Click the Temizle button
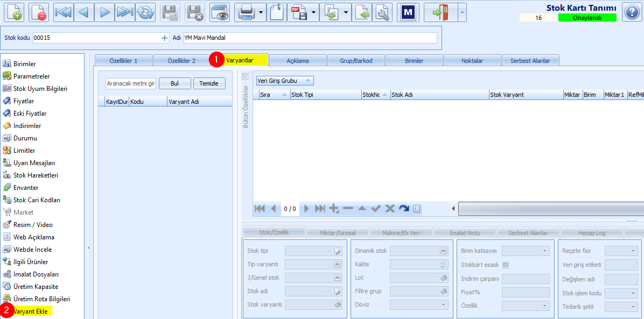The image size is (644, 319). click(x=209, y=83)
